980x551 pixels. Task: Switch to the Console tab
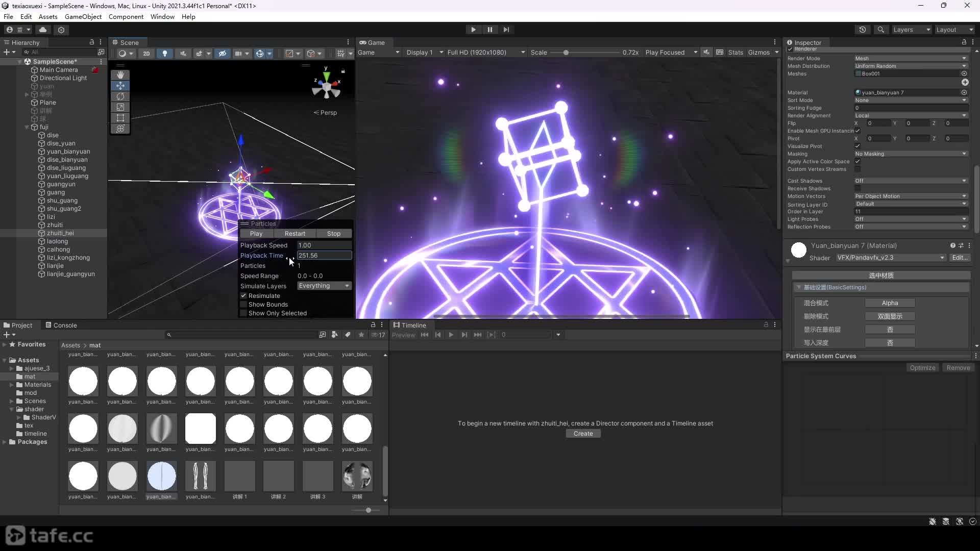pos(61,325)
